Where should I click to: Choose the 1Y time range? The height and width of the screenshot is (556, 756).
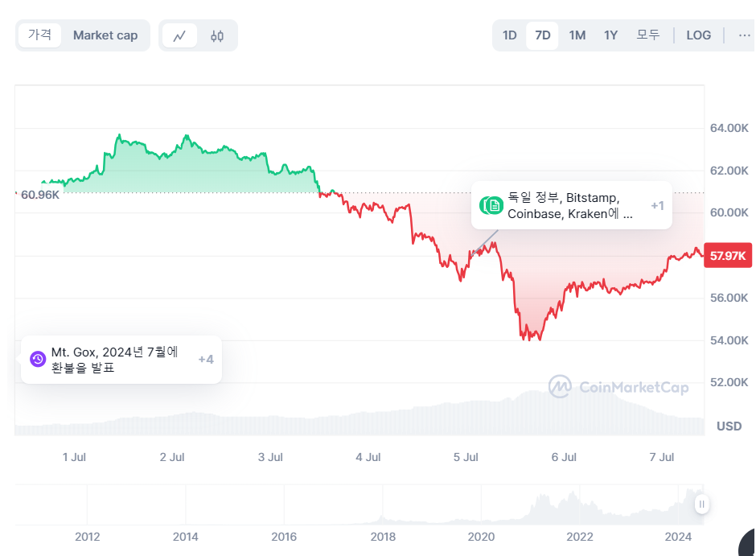click(x=610, y=35)
